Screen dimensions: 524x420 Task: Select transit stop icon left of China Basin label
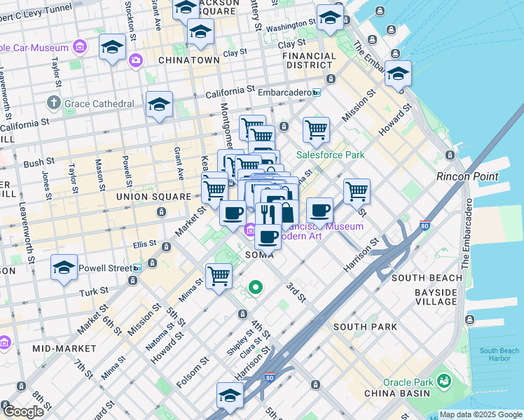coord(315,385)
